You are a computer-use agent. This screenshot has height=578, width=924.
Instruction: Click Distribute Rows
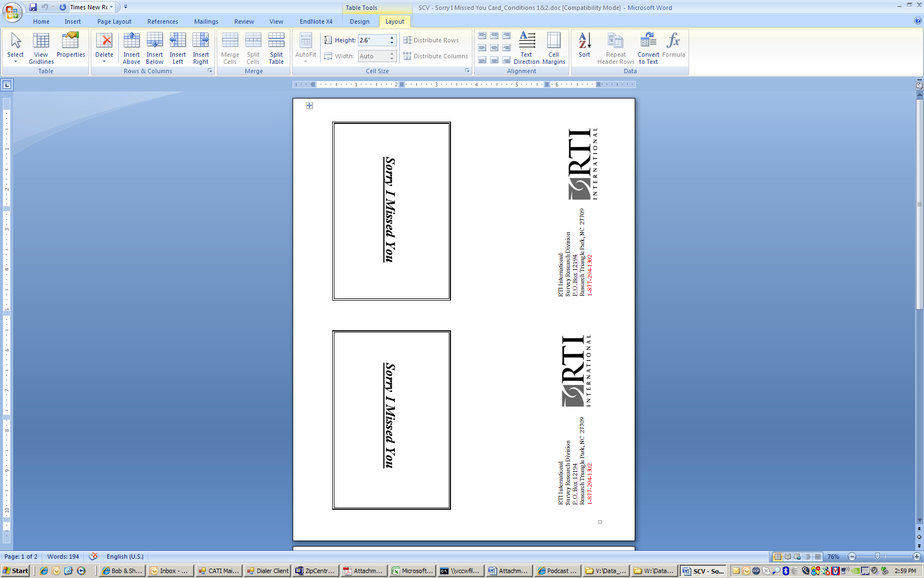point(431,40)
